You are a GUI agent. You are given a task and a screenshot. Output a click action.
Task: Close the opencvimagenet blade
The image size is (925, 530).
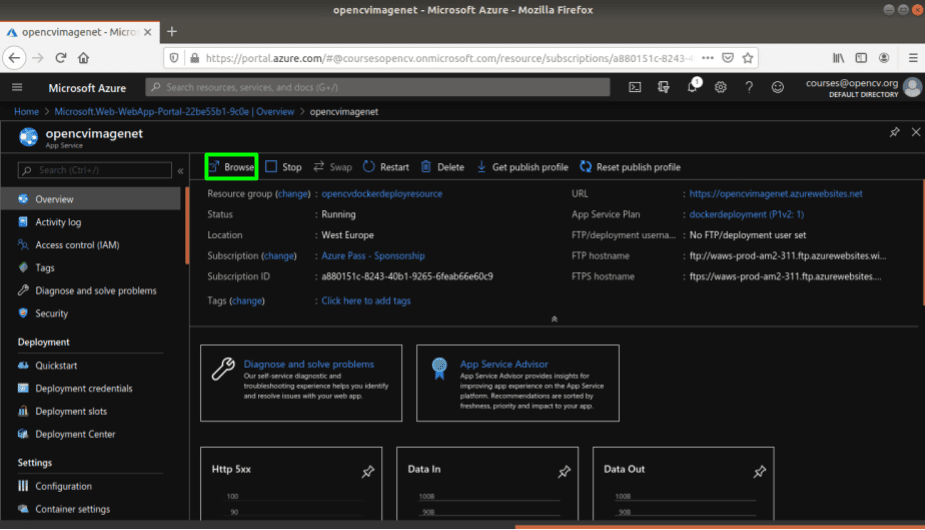(916, 132)
